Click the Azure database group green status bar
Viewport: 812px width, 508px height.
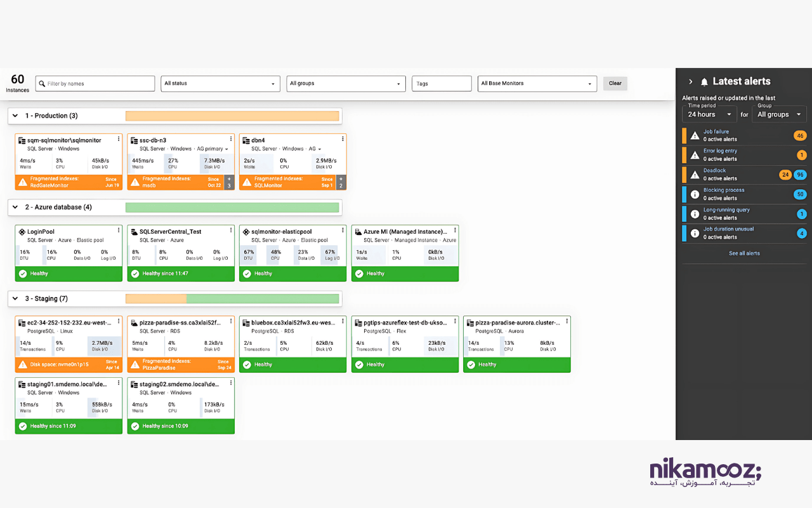pyautogui.click(x=232, y=207)
